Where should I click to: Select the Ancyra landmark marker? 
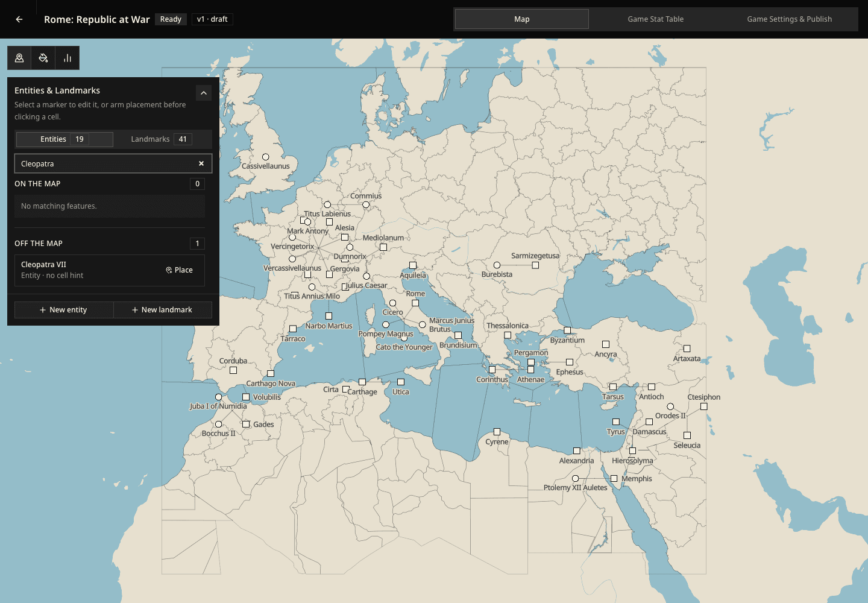point(606,344)
